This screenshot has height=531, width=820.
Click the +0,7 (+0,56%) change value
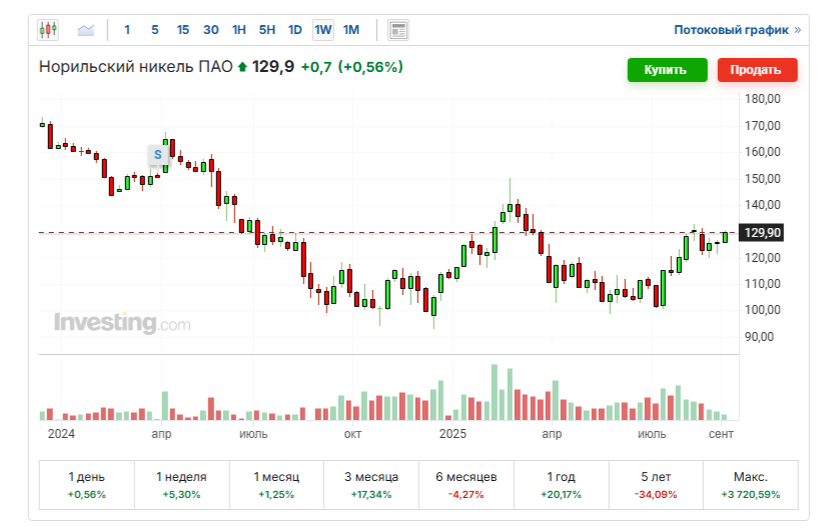(352, 67)
